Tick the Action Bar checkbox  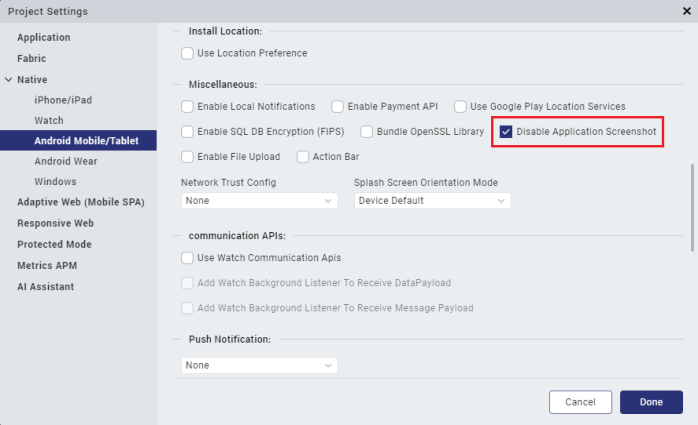pyautogui.click(x=303, y=156)
